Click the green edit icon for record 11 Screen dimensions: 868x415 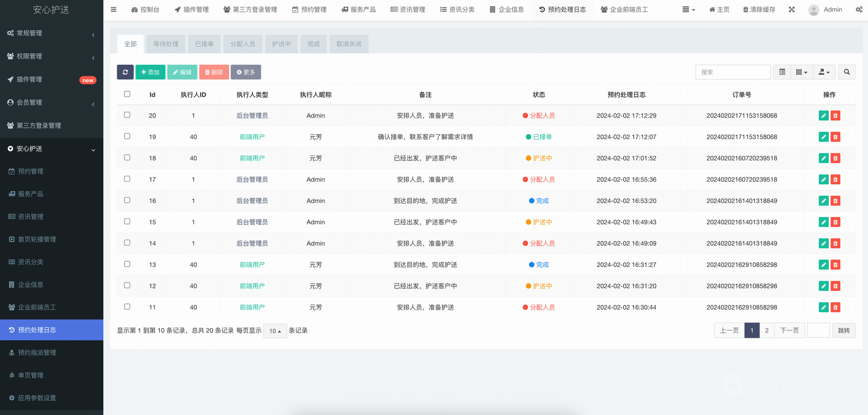tap(823, 308)
